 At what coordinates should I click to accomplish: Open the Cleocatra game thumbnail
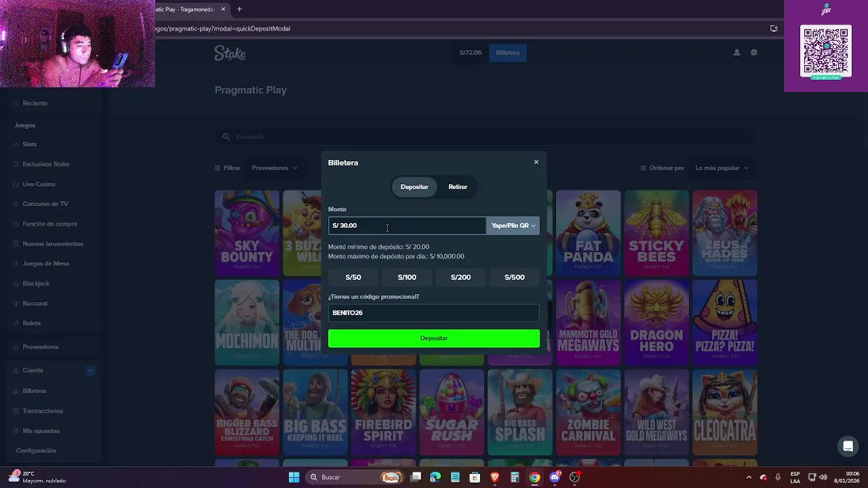[724, 412]
